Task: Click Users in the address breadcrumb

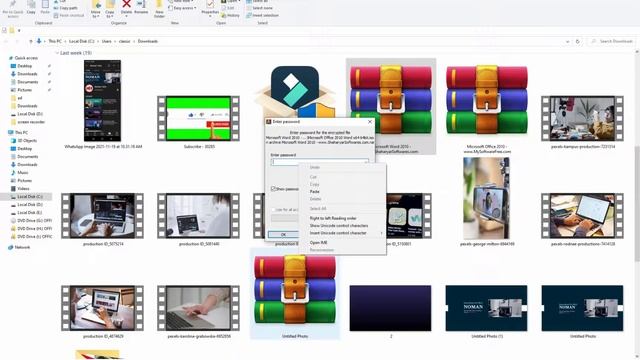Action: (107, 41)
